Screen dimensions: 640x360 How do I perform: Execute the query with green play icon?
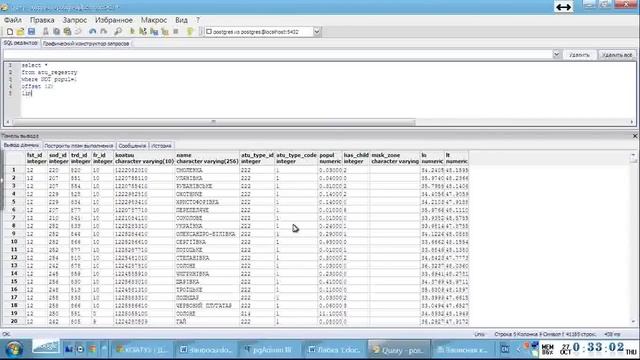pyautogui.click(x=132, y=31)
